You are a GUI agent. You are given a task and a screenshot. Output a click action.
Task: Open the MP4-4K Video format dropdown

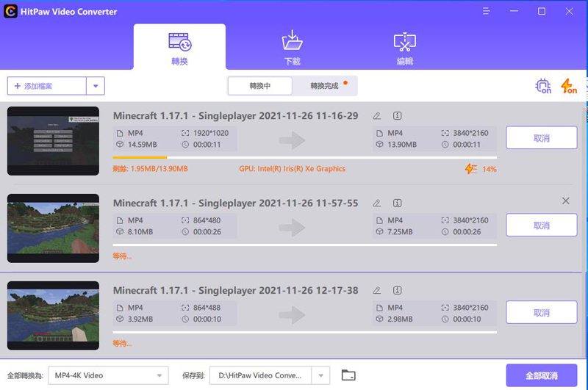click(108, 375)
